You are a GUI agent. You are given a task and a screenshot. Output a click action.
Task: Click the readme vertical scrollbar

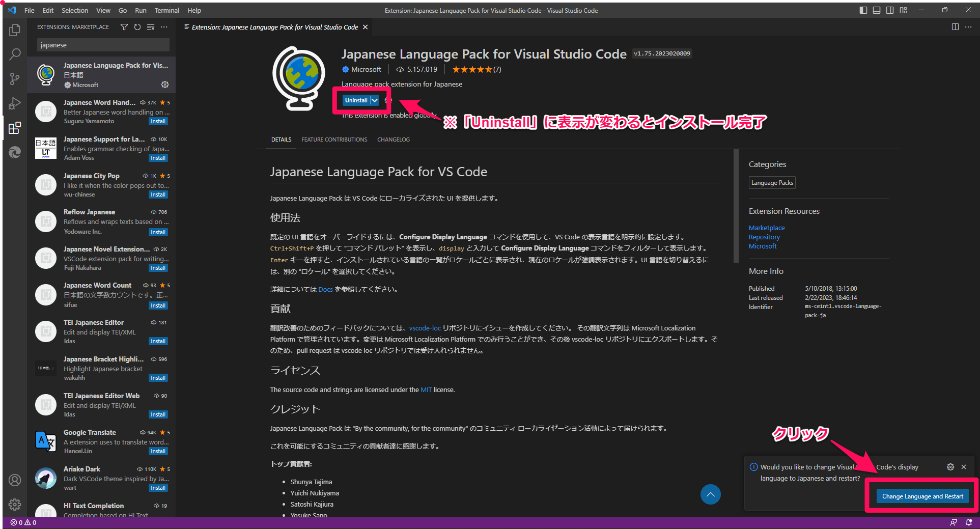[x=736, y=206]
